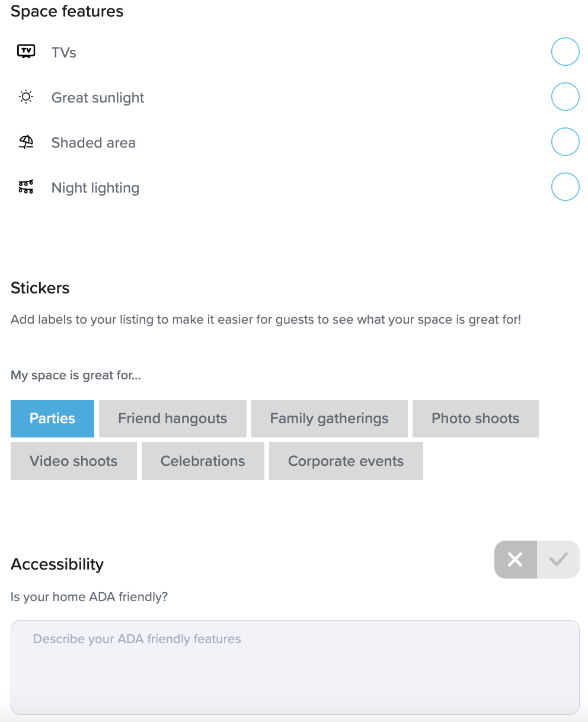Click the Night lighting label text
Viewport: 588px width, 722px height.
(x=95, y=188)
